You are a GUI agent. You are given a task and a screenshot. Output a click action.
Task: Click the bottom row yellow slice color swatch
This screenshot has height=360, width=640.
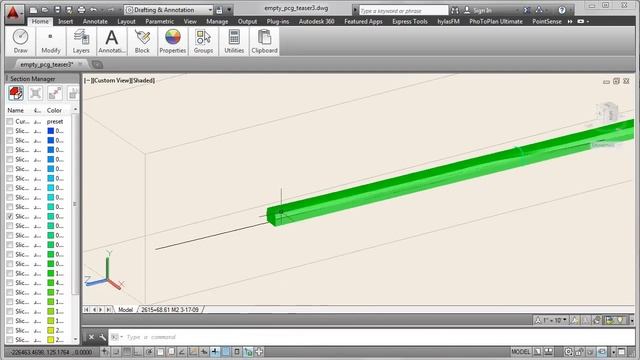[x=51, y=340]
